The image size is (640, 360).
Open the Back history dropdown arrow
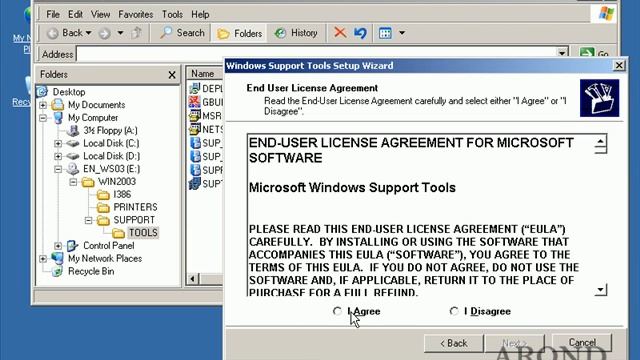click(x=89, y=33)
